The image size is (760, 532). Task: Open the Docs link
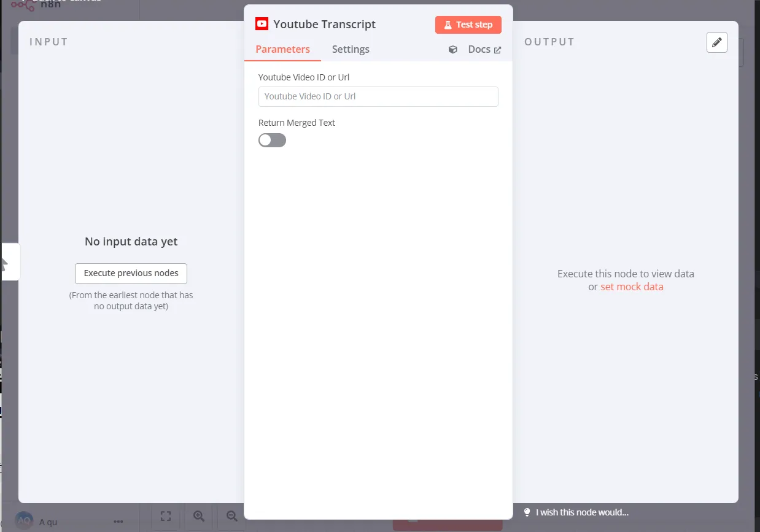click(484, 49)
